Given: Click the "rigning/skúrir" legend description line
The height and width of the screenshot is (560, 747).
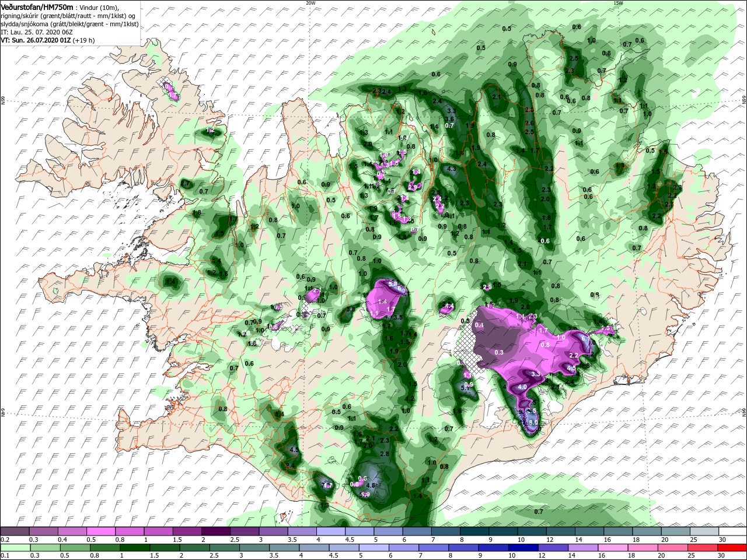Looking at the screenshot, I should click(68, 15).
